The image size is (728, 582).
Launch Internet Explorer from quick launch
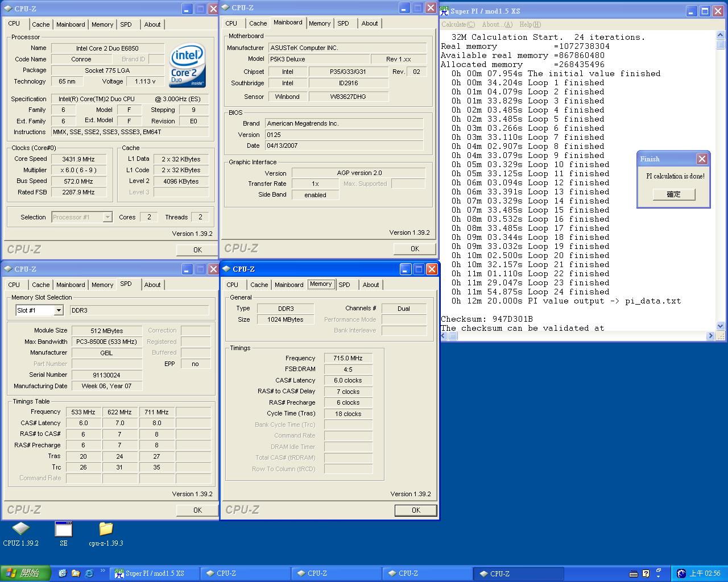89,573
